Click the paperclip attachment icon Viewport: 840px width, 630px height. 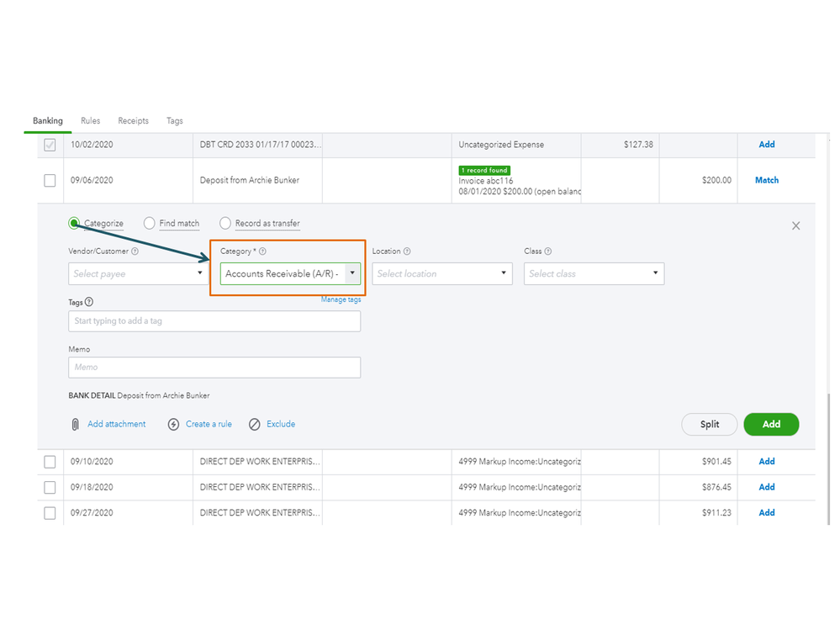point(75,425)
